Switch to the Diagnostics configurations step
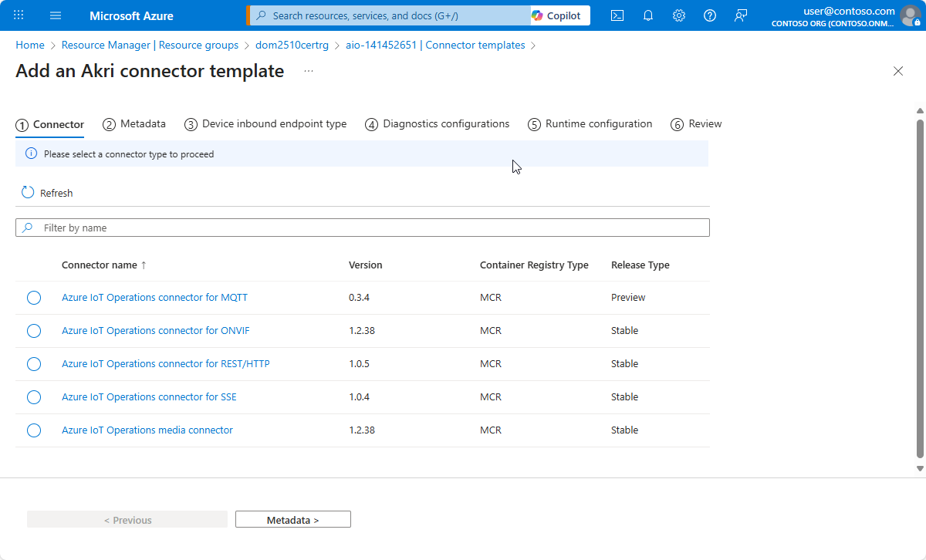 point(437,123)
